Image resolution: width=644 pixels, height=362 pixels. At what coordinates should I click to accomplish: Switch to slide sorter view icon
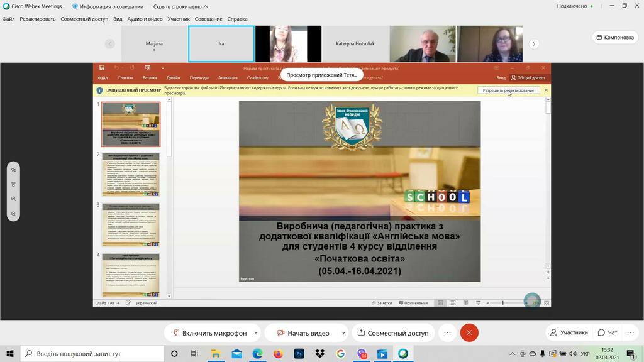coord(453,303)
